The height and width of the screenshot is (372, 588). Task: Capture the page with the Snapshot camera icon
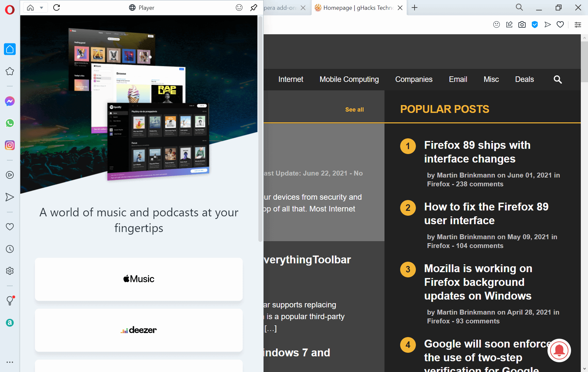[522, 24]
